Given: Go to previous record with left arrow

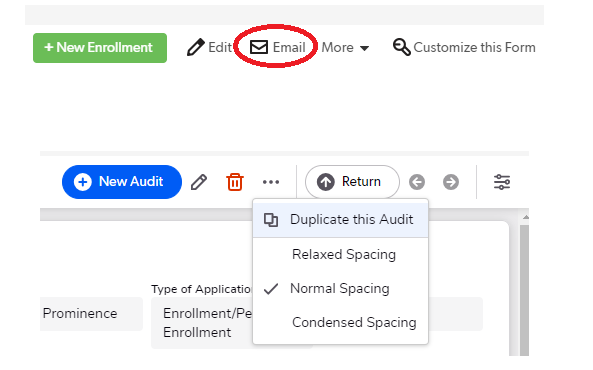Looking at the screenshot, I should click(x=417, y=182).
